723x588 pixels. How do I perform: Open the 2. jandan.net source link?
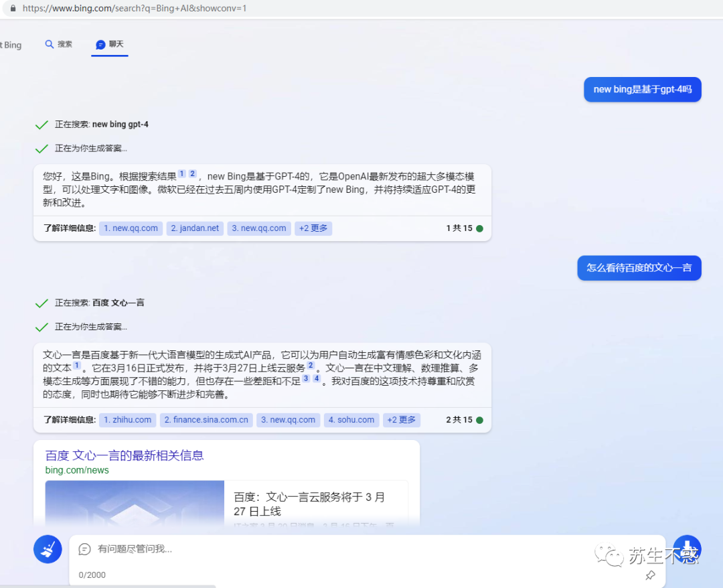click(x=195, y=228)
